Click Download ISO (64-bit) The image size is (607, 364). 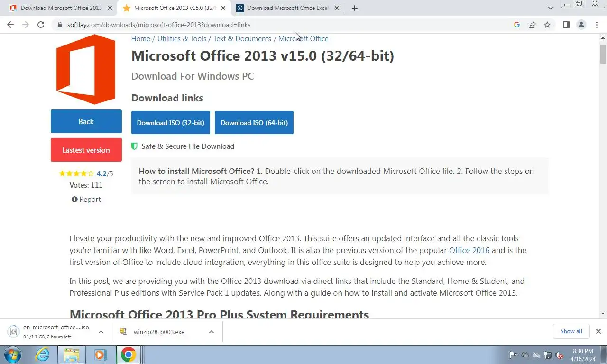click(x=254, y=122)
